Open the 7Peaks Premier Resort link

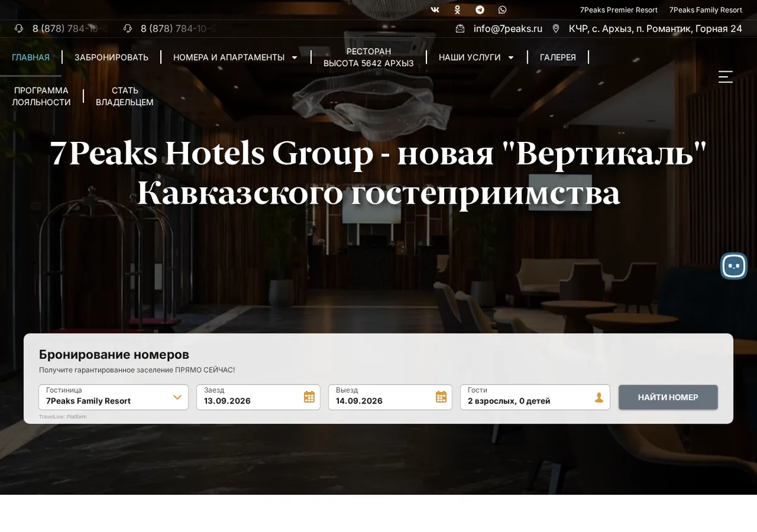click(x=619, y=10)
